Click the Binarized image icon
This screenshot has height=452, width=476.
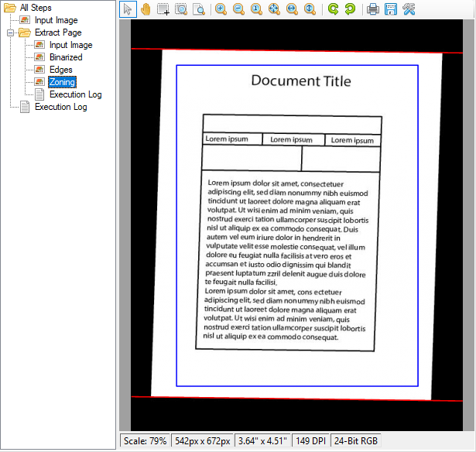[x=39, y=57]
